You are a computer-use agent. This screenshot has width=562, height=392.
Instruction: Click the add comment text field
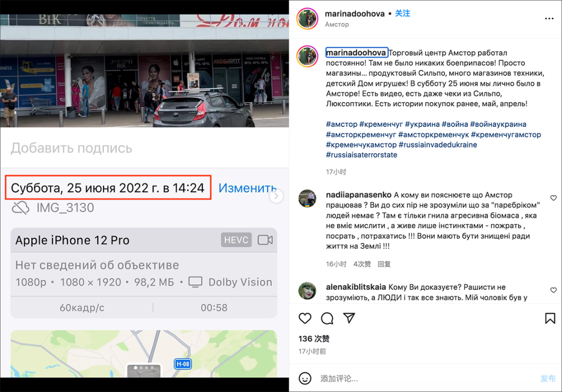click(427, 378)
